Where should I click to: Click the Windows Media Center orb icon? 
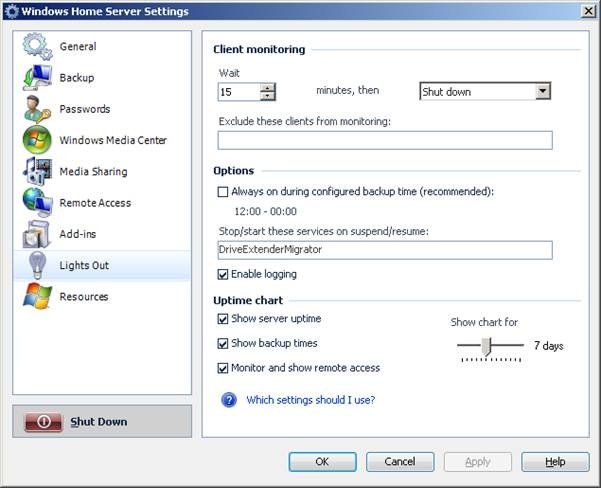[37, 140]
